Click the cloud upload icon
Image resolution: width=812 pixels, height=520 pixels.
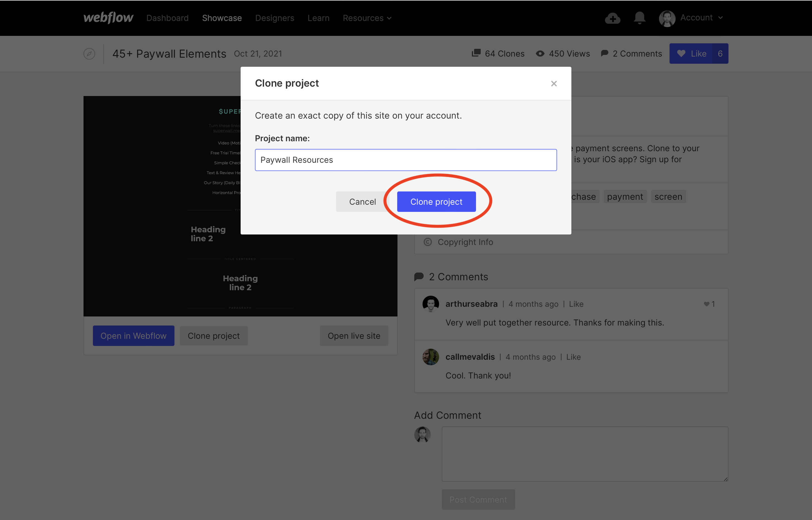point(612,18)
